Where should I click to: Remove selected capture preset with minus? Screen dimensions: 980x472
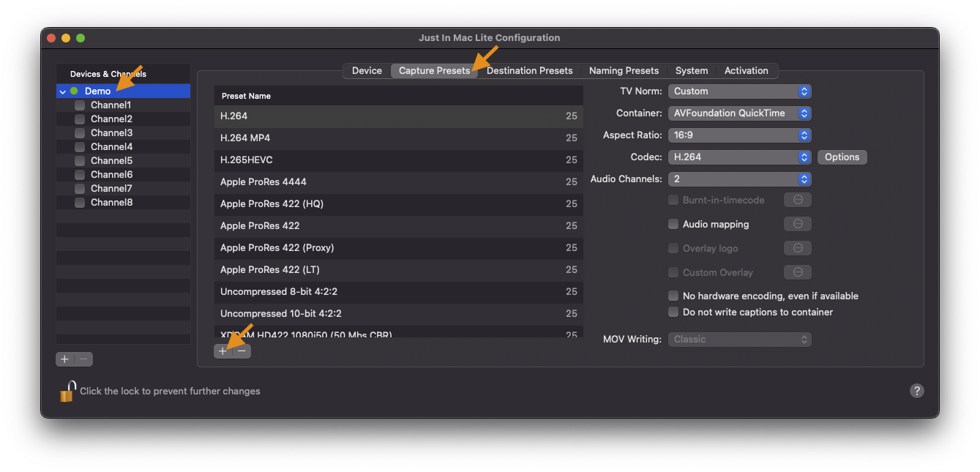[x=242, y=351]
